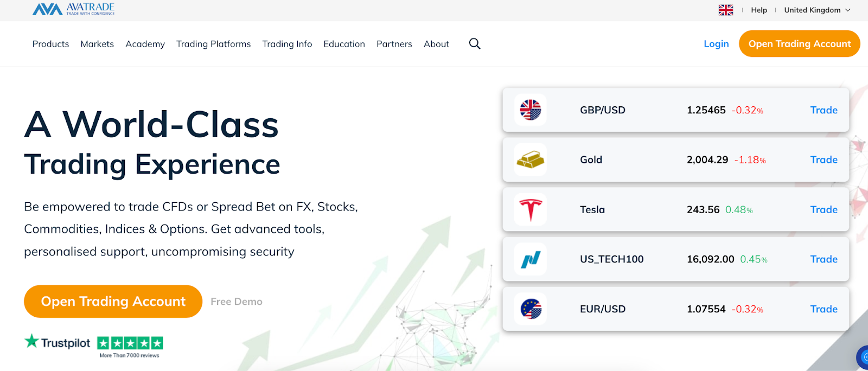The height and width of the screenshot is (371, 868).
Task: Click the 0.45% change value
Action: [754, 259]
